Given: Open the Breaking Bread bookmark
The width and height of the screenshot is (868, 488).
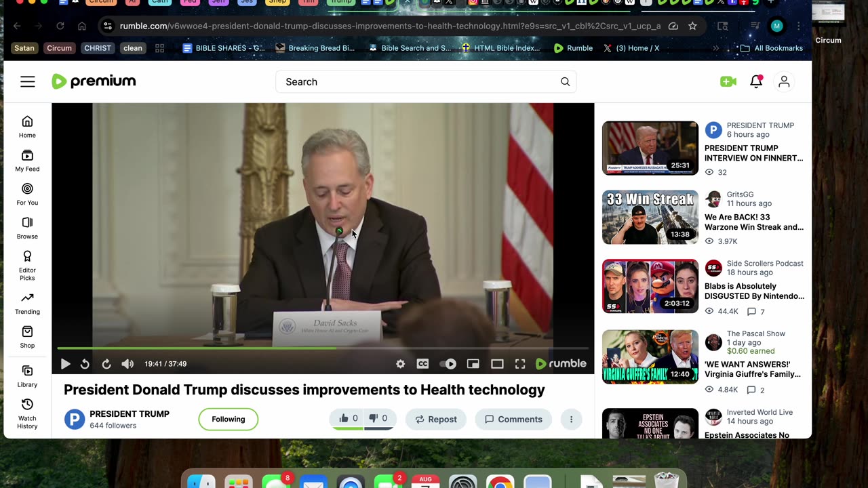Looking at the screenshot, I should [x=315, y=48].
